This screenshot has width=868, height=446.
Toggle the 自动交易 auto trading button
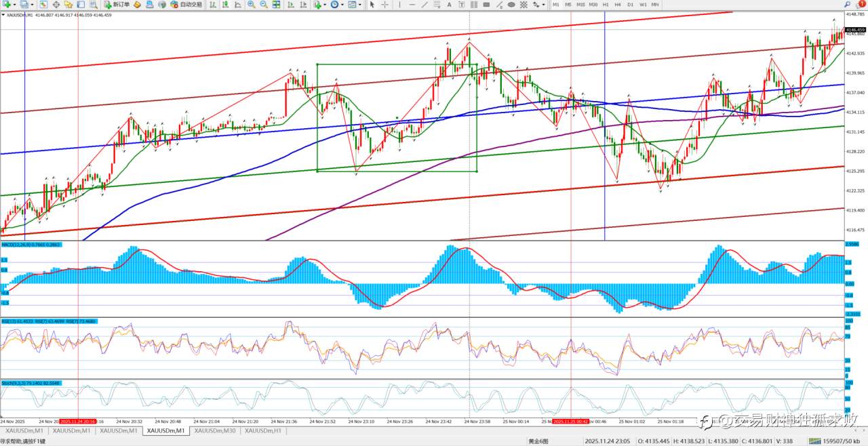pos(187,4)
